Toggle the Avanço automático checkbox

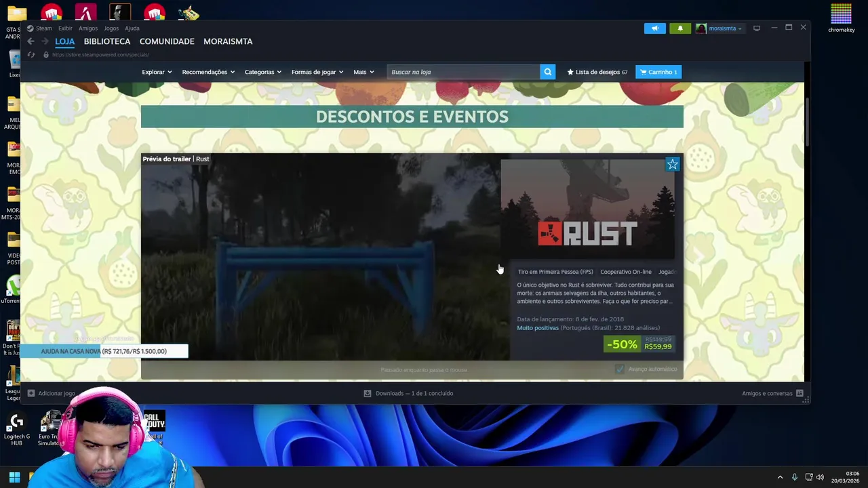tap(619, 369)
